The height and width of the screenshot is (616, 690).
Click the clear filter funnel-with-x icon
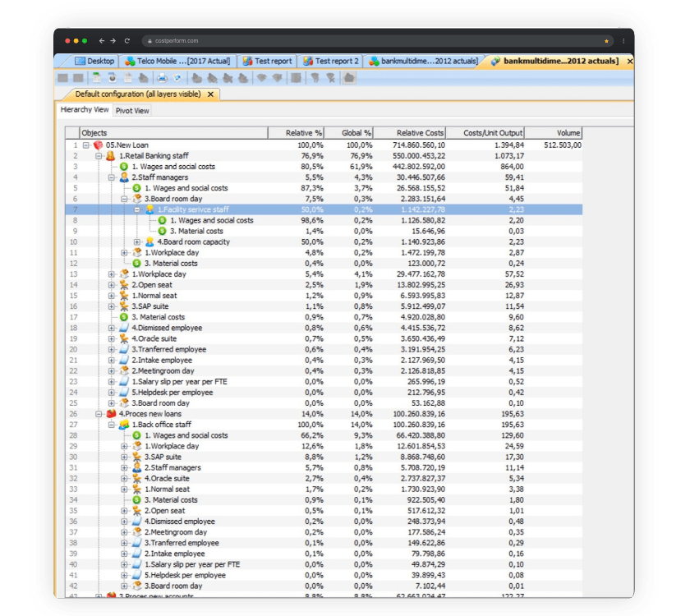(330, 78)
